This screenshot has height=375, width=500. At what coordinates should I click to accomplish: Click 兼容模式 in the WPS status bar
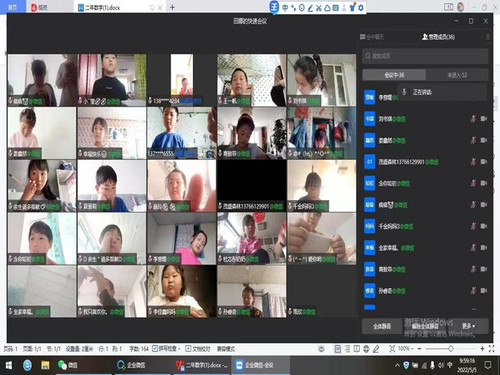(x=226, y=349)
